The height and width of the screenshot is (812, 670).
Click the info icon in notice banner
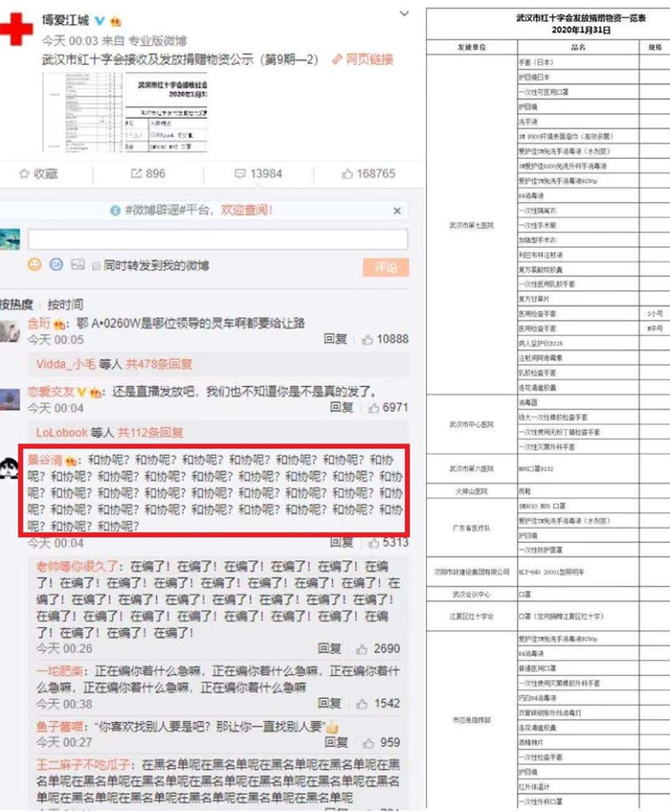point(115,211)
